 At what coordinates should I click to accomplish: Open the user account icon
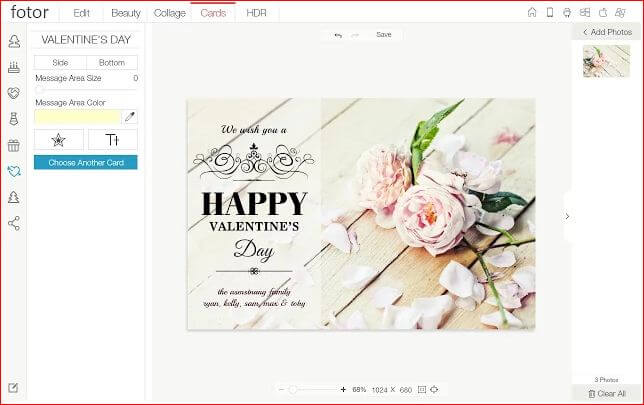click(x=620, y=12)
